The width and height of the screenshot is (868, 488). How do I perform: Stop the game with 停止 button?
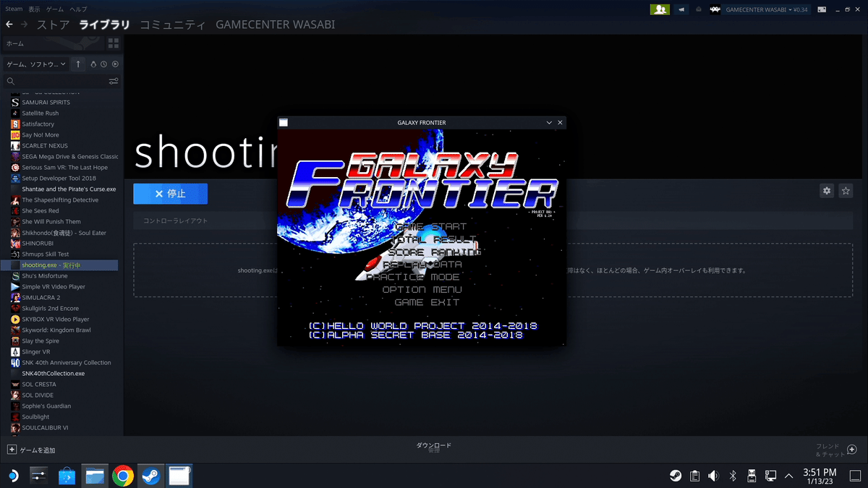pos(170,194)
